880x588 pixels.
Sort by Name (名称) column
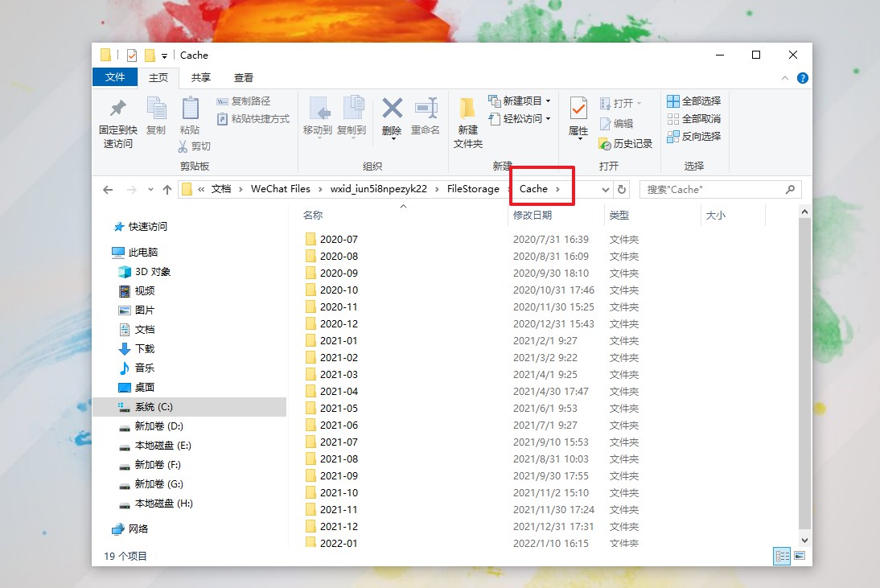[313, 215]
